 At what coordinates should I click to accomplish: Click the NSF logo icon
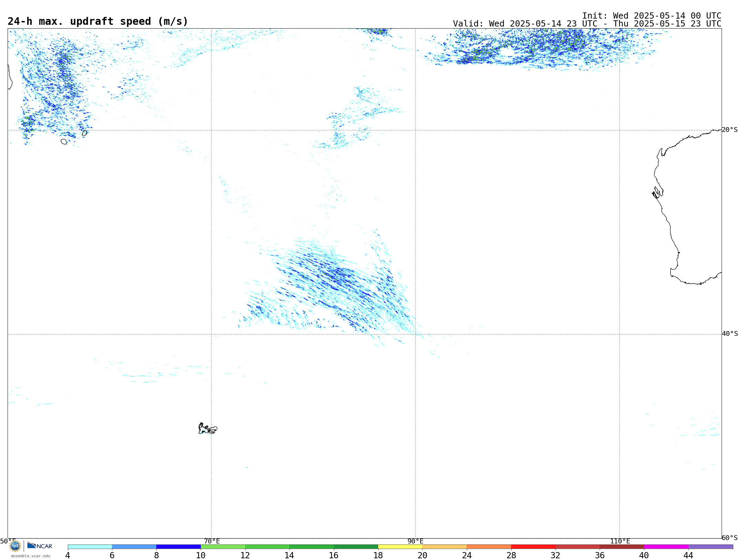coord(15,546)
